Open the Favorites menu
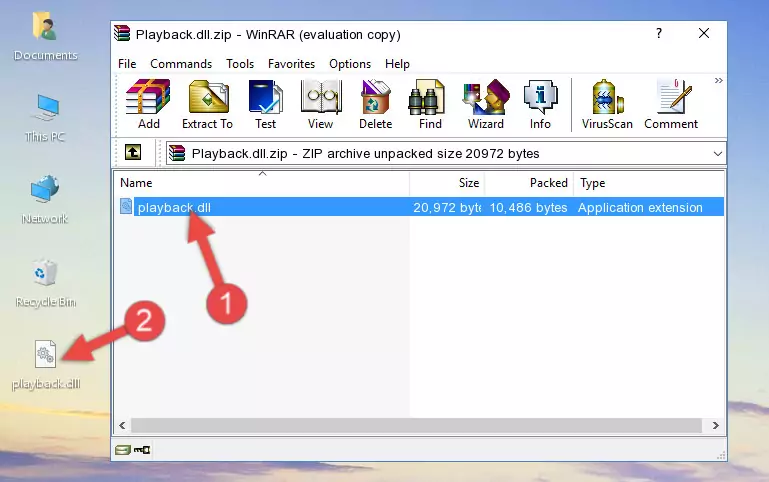Image resolution: width=769 pixels, height=482 pixels. [x=291, y=64]
